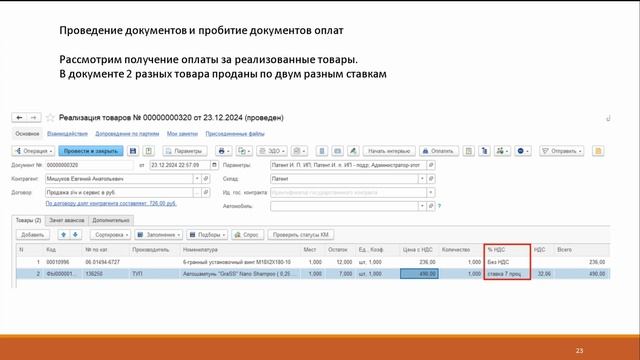The width and height of the screenshot is (640, 360).
Task: Open the dark blue circle icon dropdown
Action: coord(523,151)
